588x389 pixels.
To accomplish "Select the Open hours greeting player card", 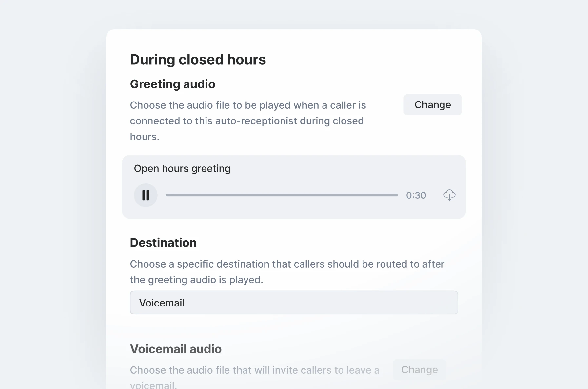I will pos(294,186).
